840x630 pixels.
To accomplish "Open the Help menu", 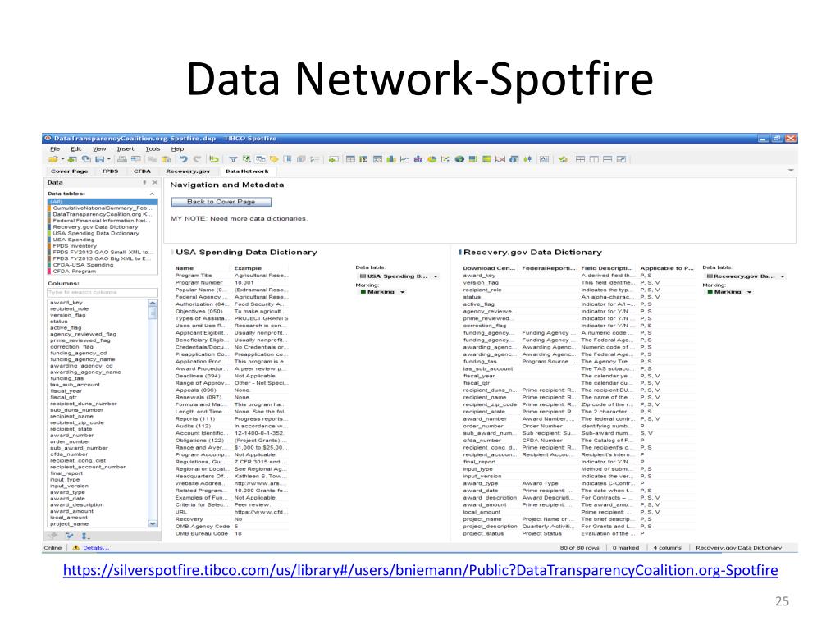I will (177, 149).
